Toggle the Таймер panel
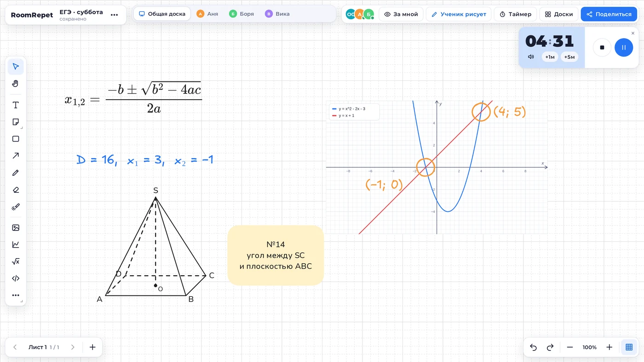The width and height of the screenshot is (644, 362). pyautogui.click(x=516, y=14)
